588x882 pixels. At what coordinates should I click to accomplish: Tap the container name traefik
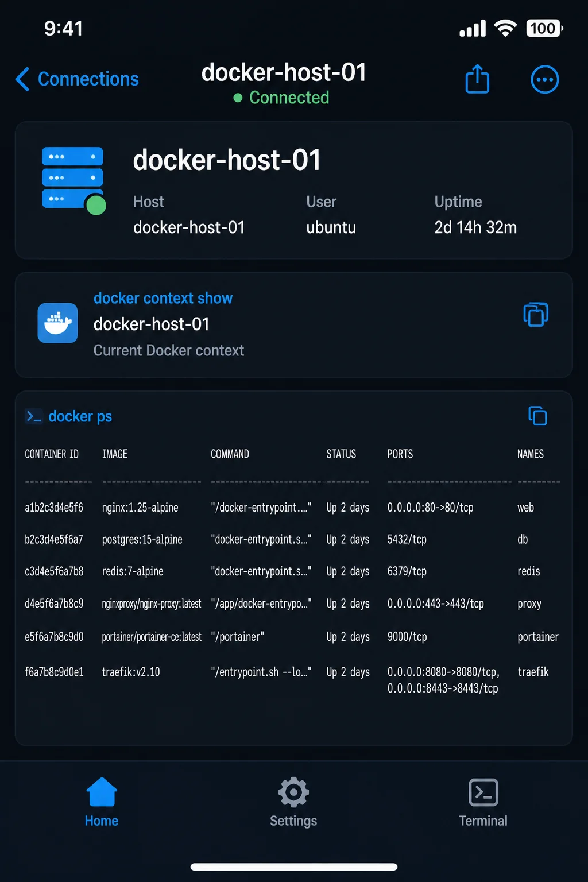[533, 672]
